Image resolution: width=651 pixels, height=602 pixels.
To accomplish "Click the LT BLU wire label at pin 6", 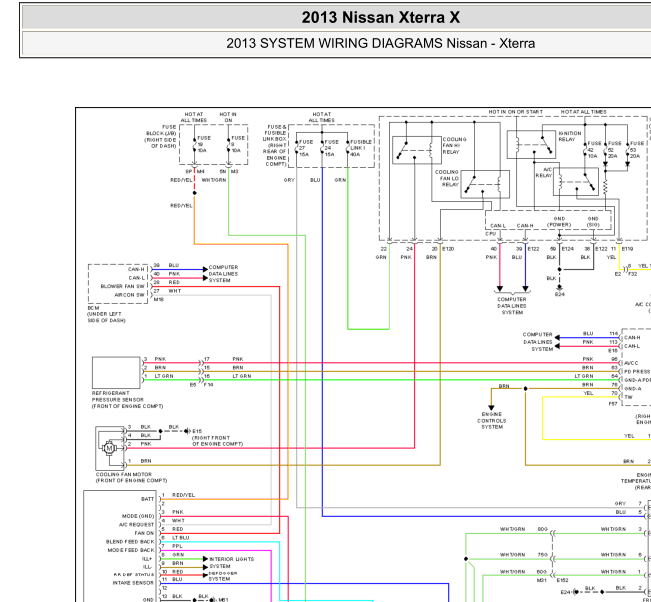I will [x=181, y=538].
